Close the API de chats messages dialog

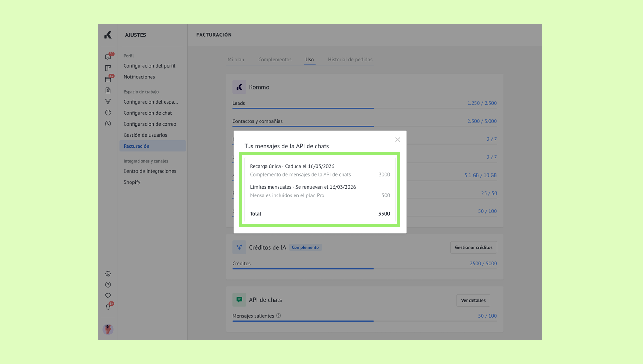click(x=397, y=139)
